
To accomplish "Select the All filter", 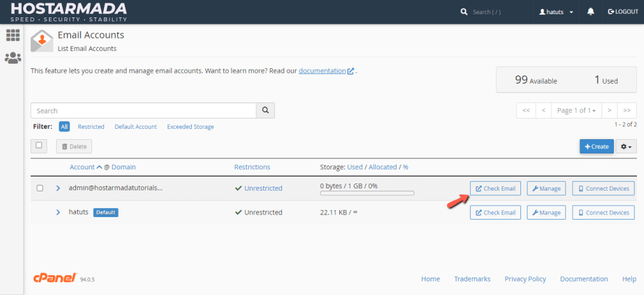I will pyautogui.click(x=64, y=126).
